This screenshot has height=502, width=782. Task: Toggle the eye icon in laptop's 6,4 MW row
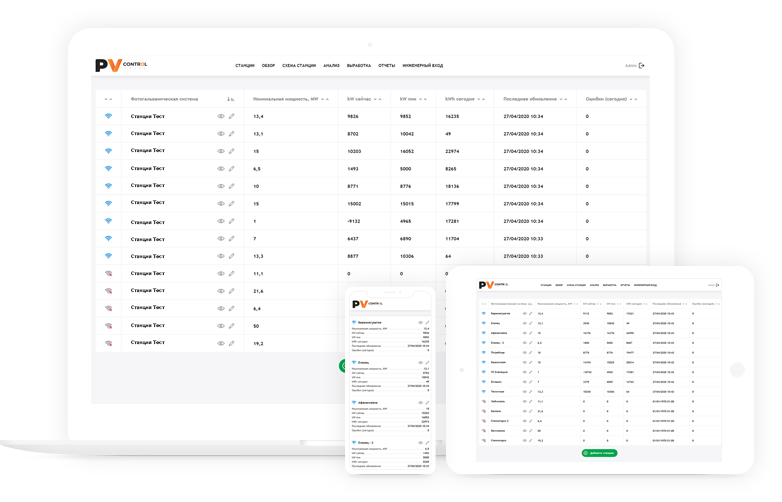pyautogui.click(x=221, y=308)
